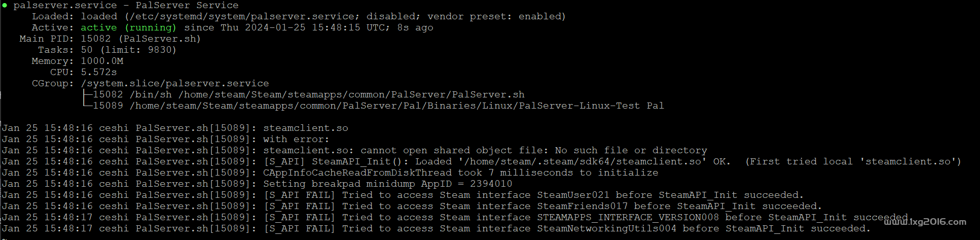Click the green 'active (running)' status text
The height and width of the screenshot is (240, 980).
[x=128, y=28]
